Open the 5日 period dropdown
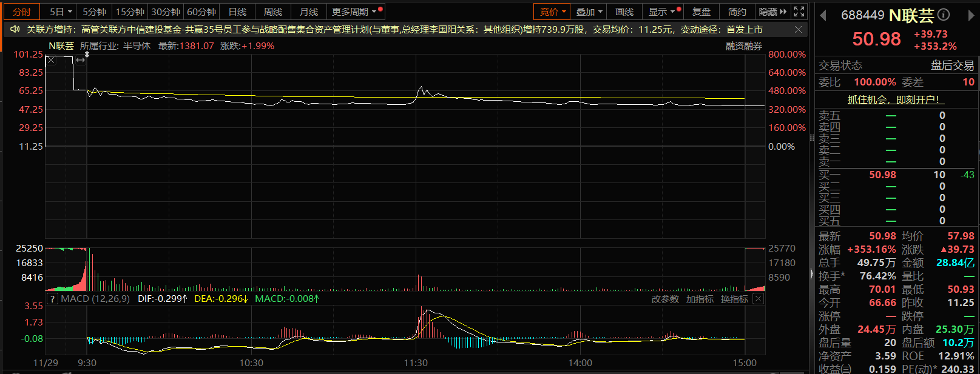Image resolution: width=980 pixels, height=374 pixels. pyautogui.click(x=61, y=12)
